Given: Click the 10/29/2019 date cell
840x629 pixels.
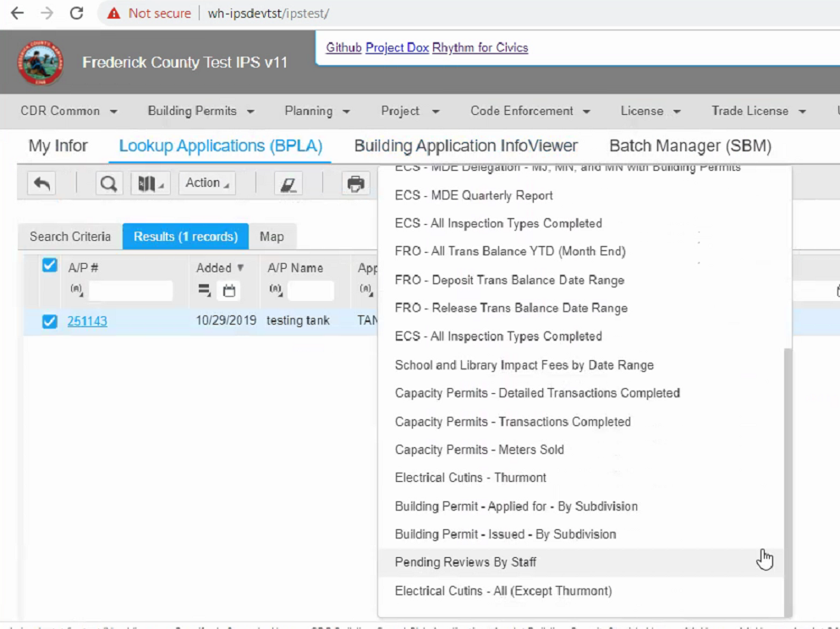Looking at the screenshot, I should (226, 320).
